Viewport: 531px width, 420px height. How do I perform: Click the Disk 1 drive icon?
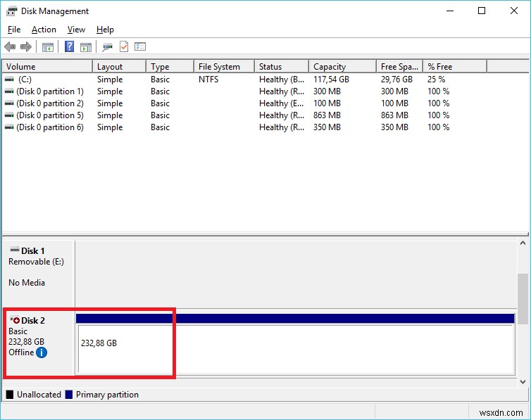[x=15, y=250]
